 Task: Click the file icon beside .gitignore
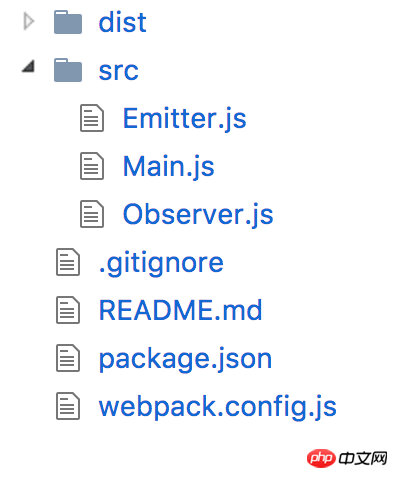68,262
